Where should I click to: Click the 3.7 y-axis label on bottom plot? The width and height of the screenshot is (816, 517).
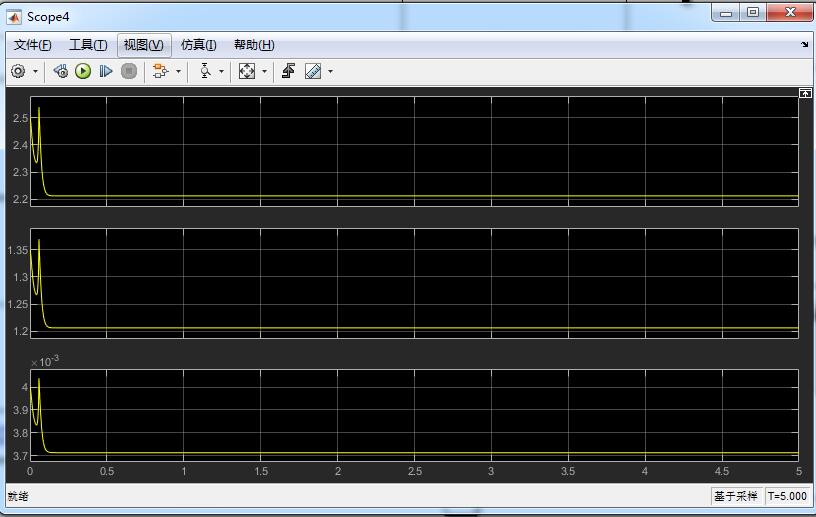20,456
